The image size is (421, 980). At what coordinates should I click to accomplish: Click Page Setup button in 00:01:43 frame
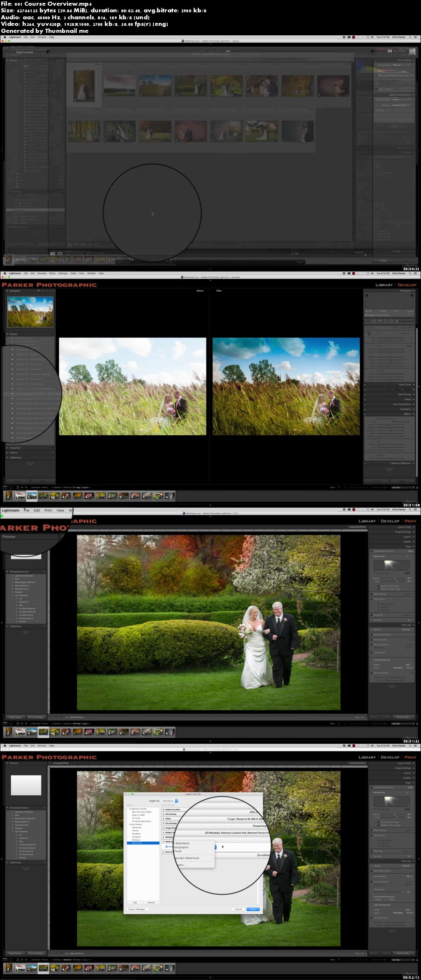point(16,717)
